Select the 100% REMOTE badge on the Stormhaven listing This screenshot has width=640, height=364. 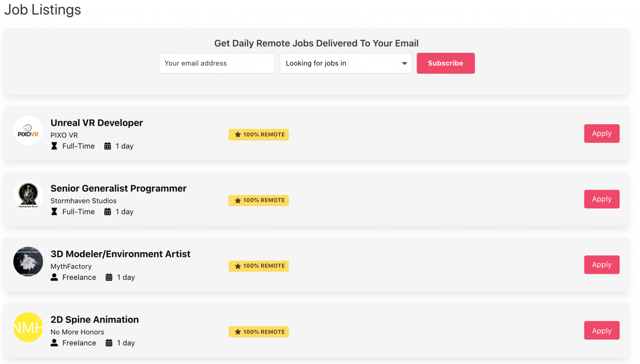pos(258,200)
